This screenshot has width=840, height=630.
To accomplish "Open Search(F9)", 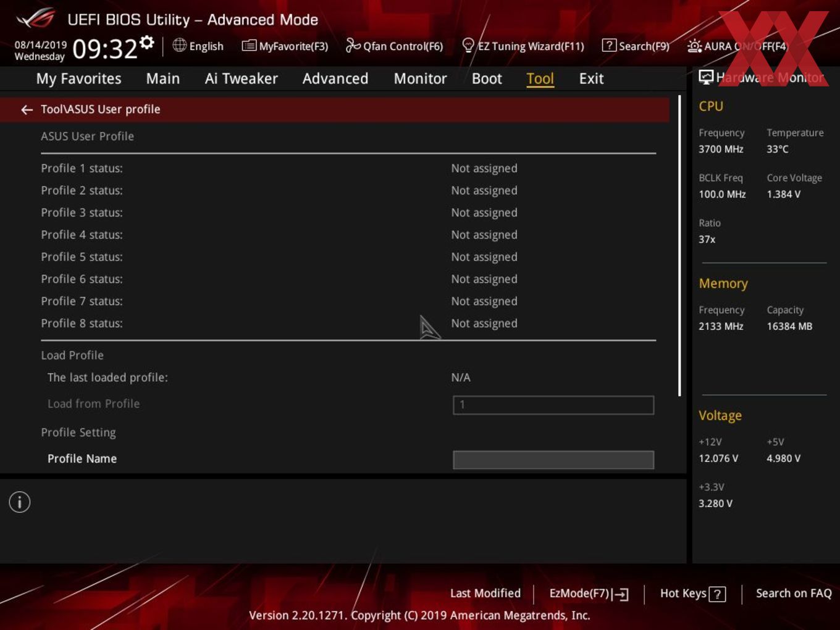I will pos(644,46).
